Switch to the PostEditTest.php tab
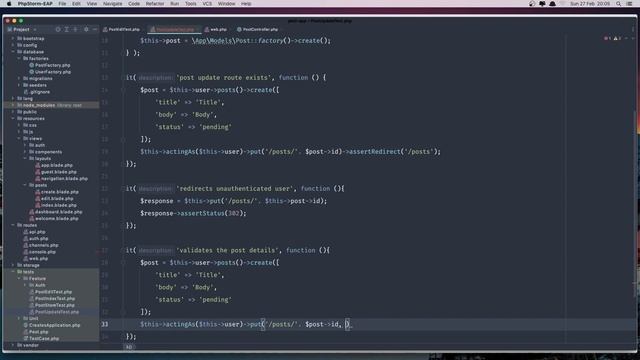 coord(121,29)
